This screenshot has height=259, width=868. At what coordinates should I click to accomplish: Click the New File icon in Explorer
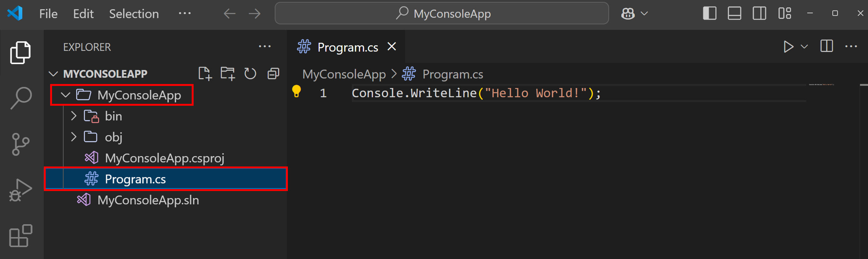[205, 74]
